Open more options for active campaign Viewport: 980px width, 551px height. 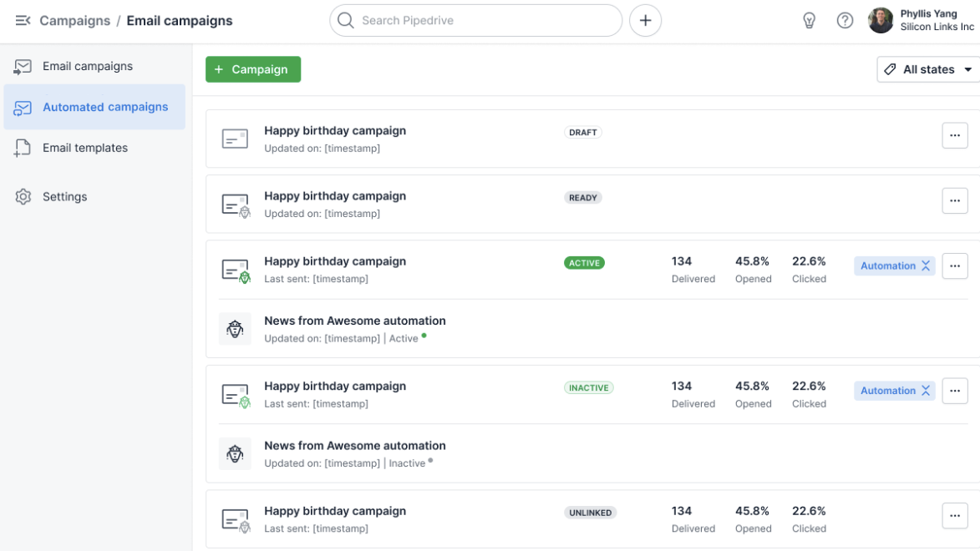click(954, 266)
